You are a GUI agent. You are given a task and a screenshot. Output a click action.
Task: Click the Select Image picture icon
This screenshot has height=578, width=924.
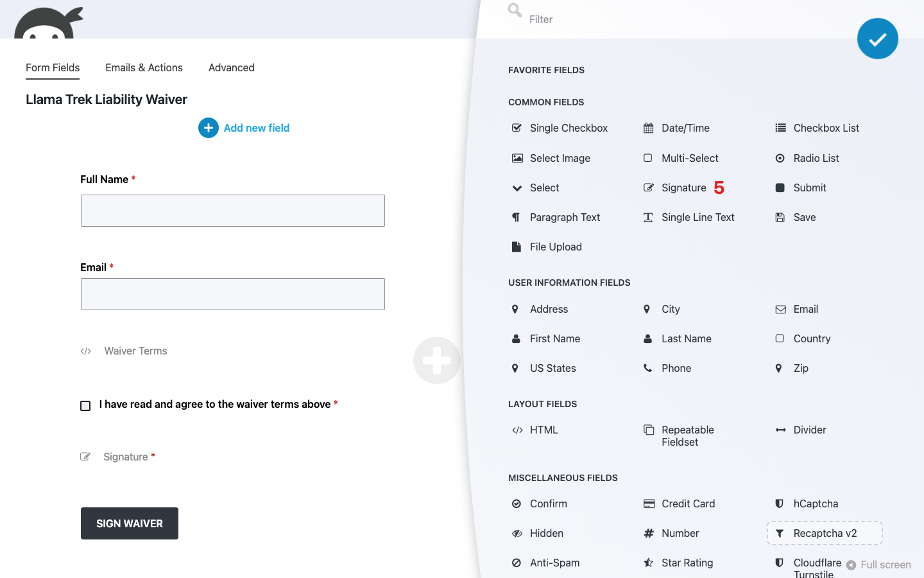coord(517,158)
